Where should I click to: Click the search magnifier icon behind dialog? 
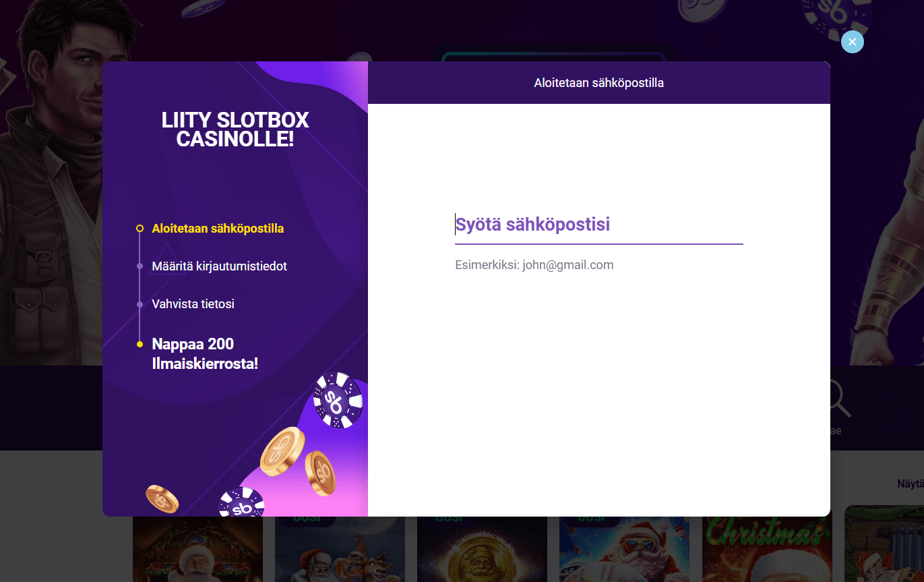840,399
